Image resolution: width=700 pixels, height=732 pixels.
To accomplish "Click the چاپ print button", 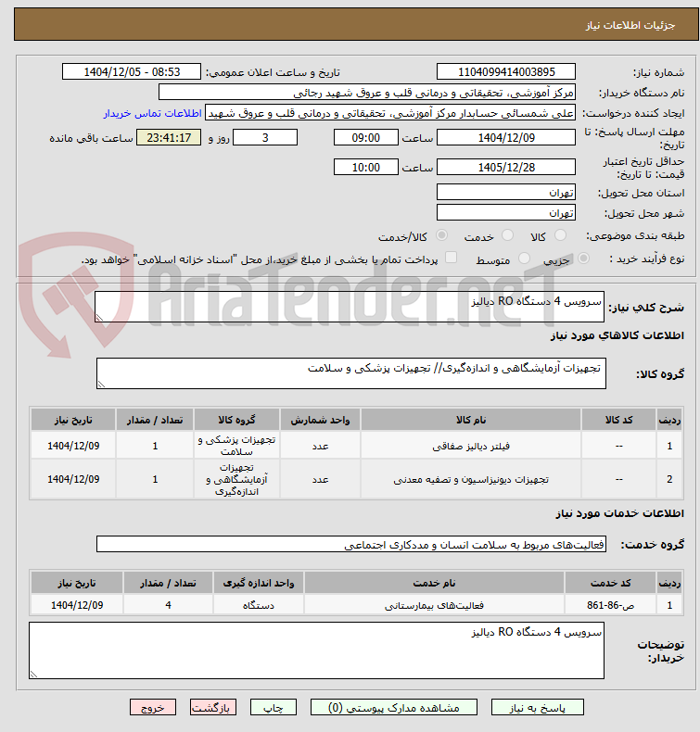I will 274,707.
